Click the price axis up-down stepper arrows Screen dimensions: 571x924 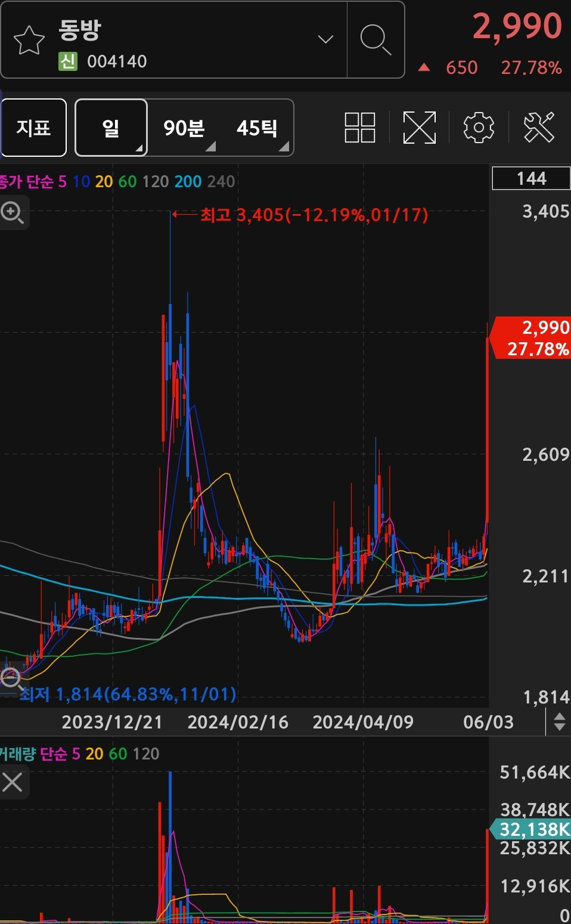point(559,723)
